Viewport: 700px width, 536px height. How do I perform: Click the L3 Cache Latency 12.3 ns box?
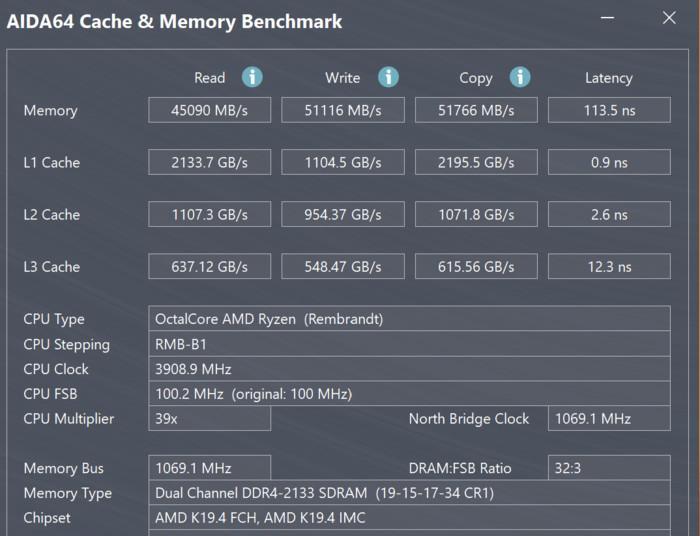(609, 266)
